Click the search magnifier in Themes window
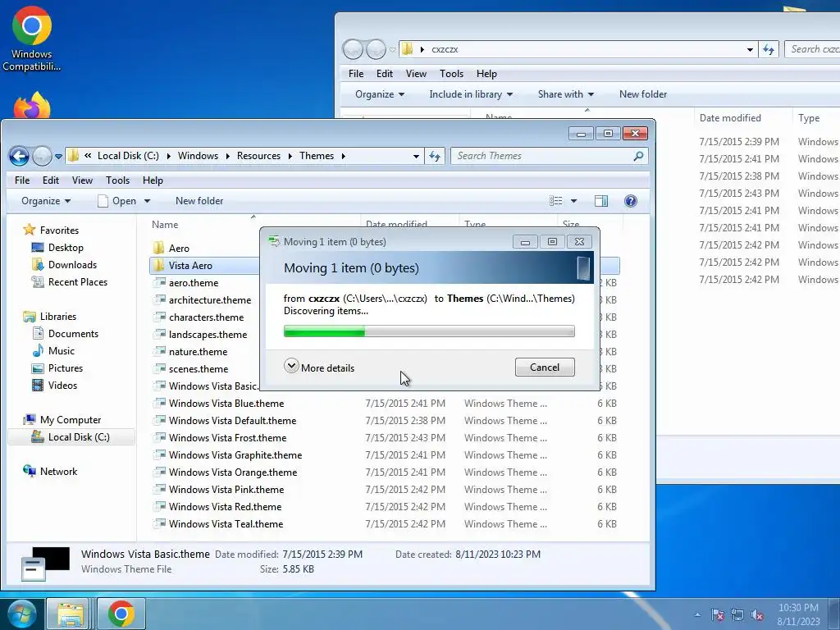This screenshot has height=630, width=840. click(x=638, y=156)
